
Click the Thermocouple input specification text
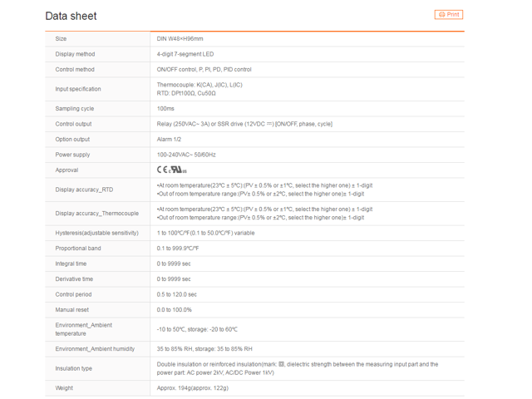[199, 85]
